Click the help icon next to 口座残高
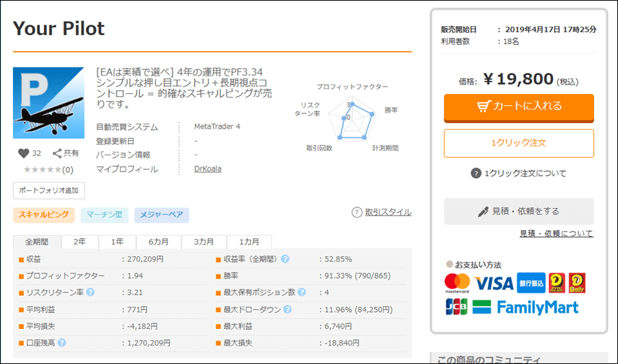The height and width of the screenshot is (364, 618). [62, 342]
